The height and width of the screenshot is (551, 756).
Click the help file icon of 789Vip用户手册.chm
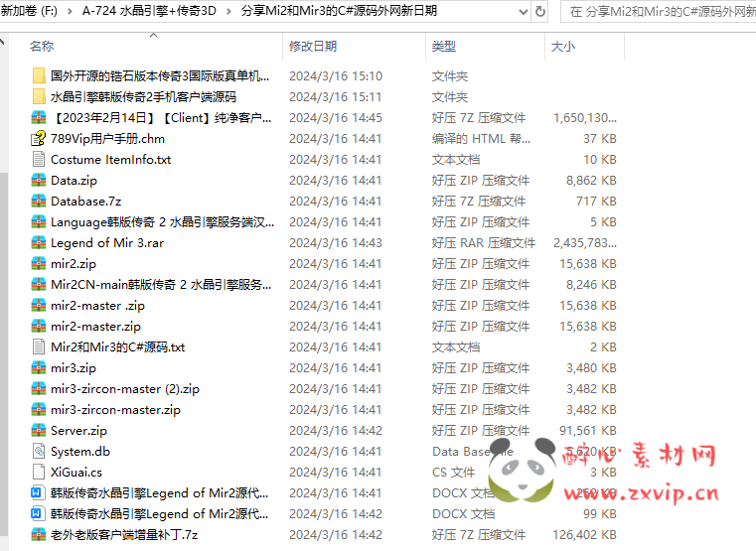pos(39,139)
